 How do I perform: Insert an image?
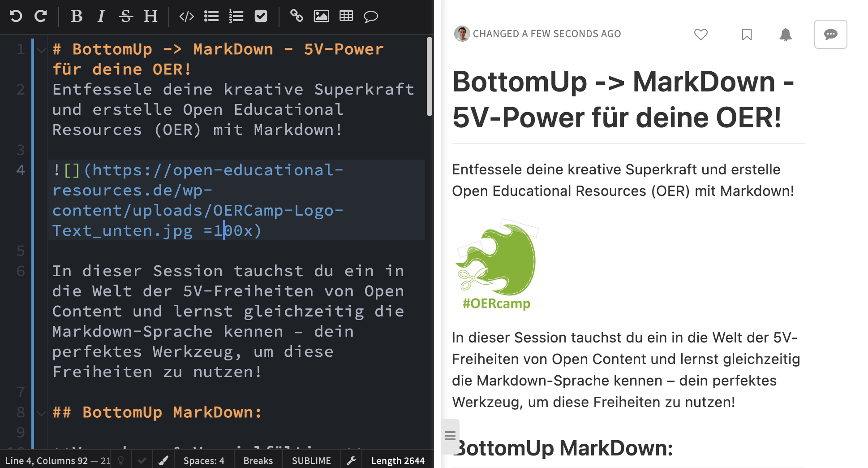click(x=321, y=17)
